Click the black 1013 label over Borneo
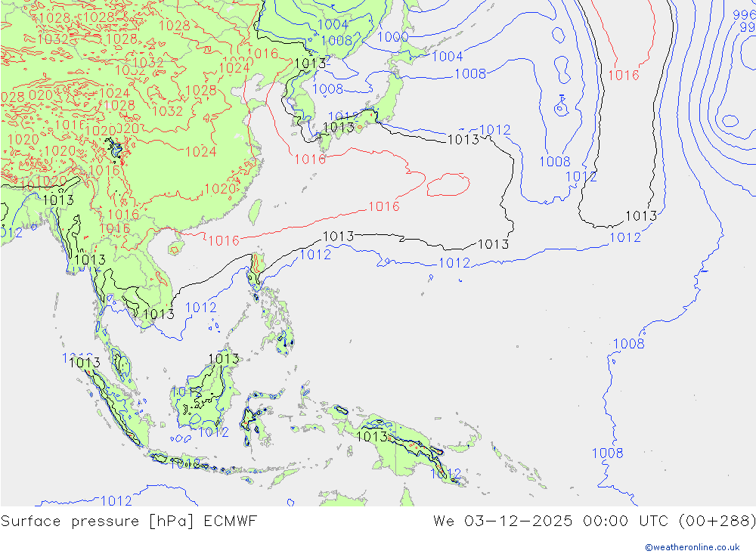 pos(224,359)
